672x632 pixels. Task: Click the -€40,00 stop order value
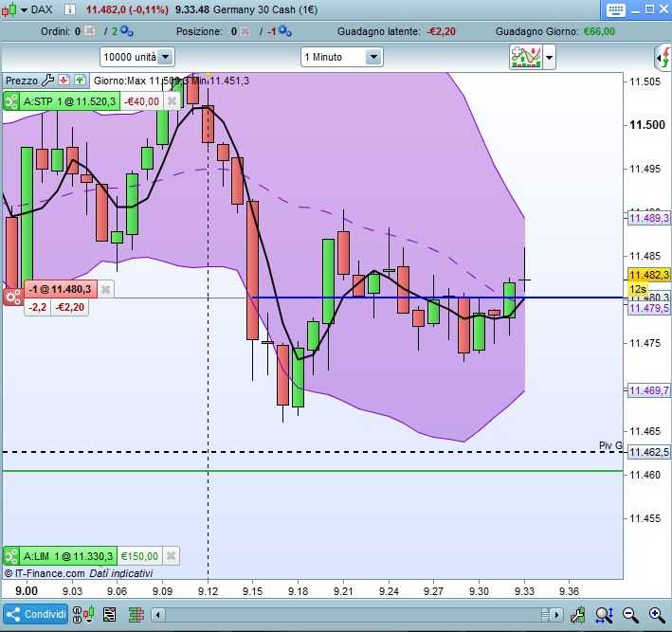[141, 101]
